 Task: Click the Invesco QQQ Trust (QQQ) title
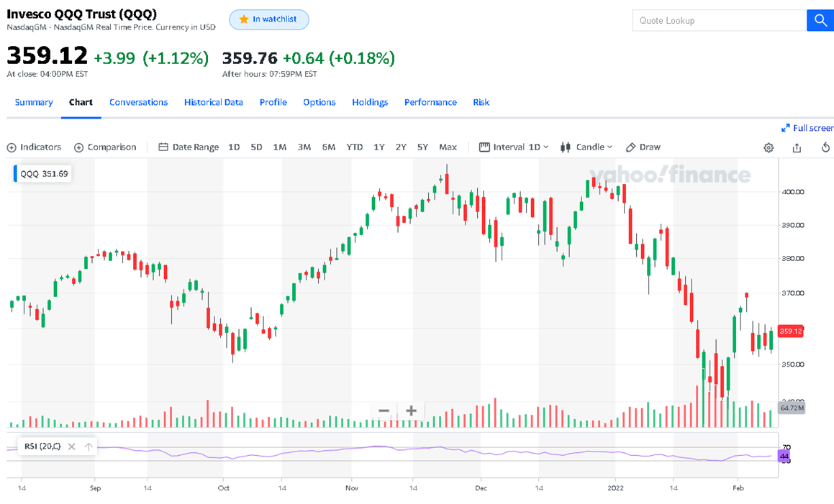coord(82,14)
